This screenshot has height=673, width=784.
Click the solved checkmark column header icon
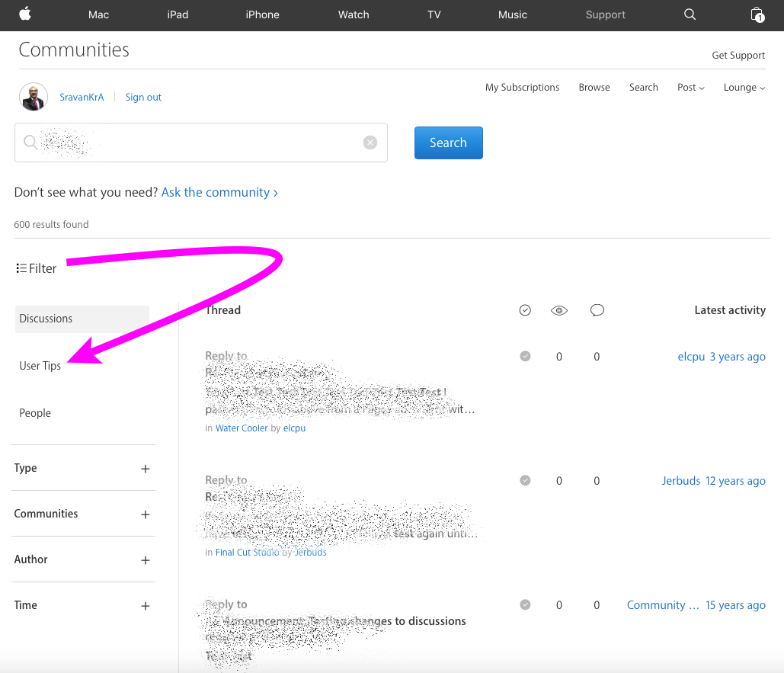525,310
